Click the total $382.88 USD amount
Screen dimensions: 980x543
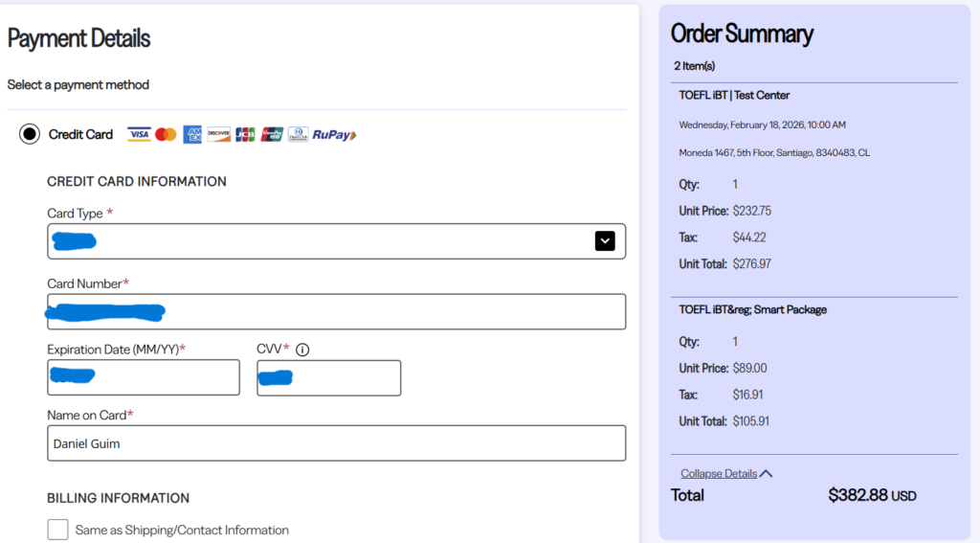[x=872, y=495]
